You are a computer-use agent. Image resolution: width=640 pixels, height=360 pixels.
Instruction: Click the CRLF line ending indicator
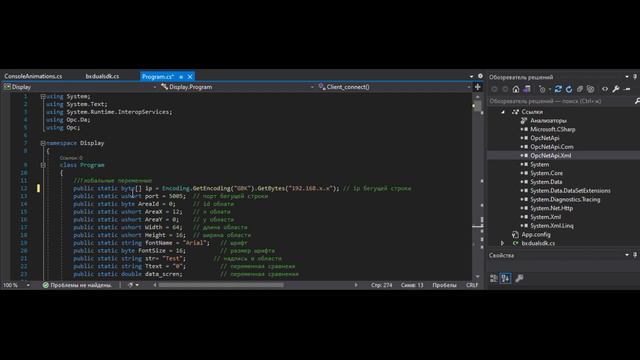tap(472, 285)
